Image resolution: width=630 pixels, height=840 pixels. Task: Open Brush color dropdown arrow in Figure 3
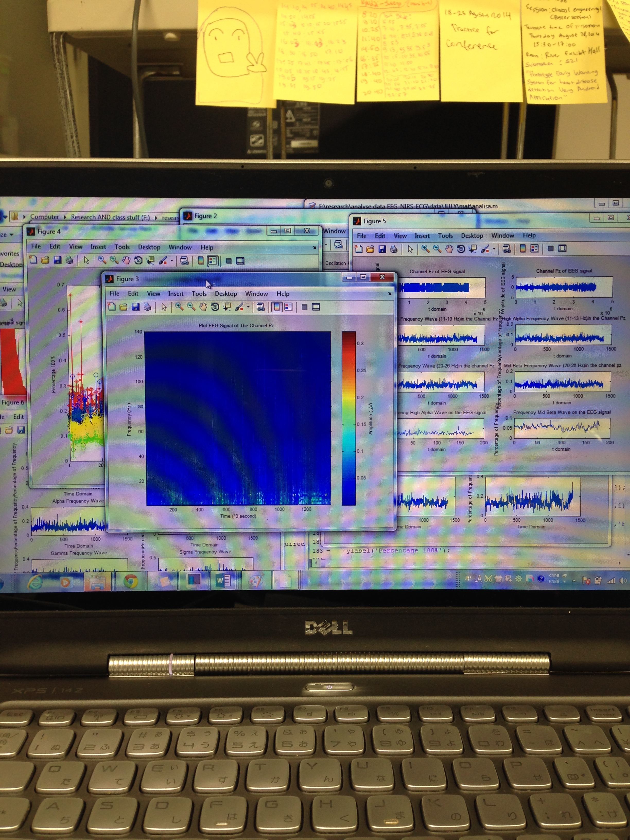[248, 307]
